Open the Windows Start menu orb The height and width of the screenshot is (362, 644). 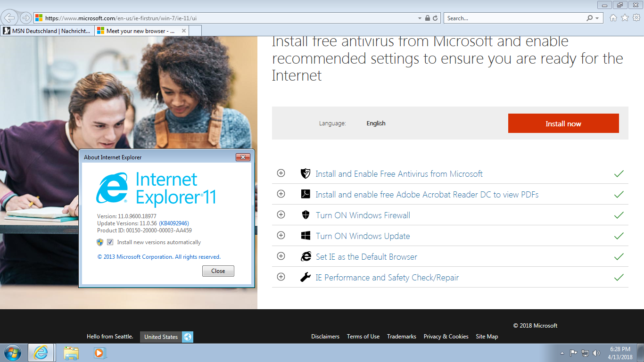[x=12, y=353]
